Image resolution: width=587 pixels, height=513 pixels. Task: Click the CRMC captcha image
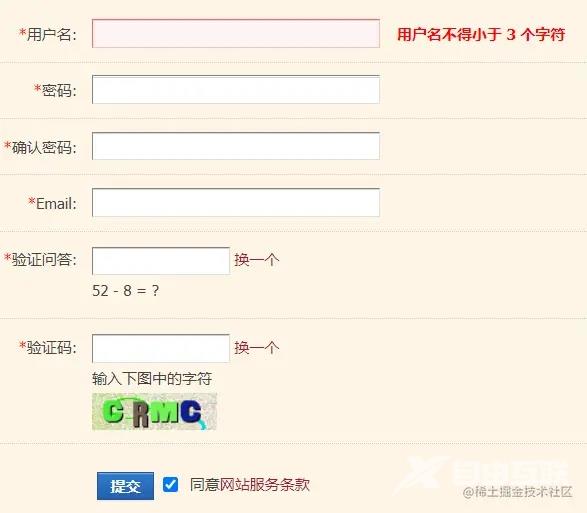point(155,412)
